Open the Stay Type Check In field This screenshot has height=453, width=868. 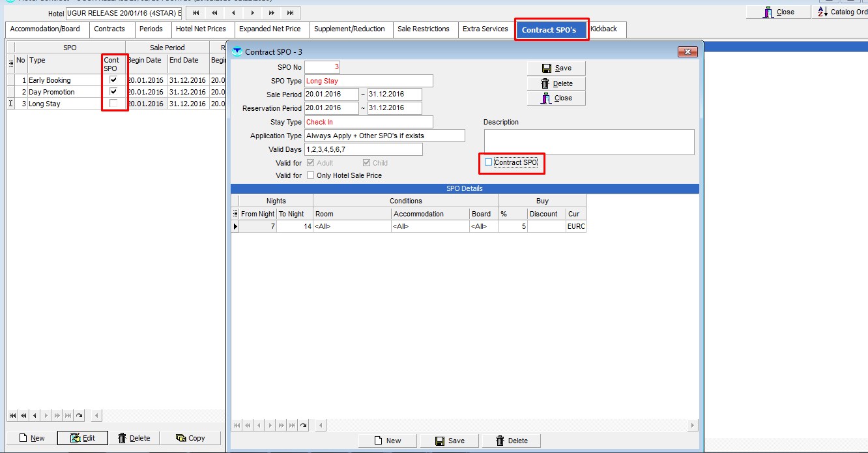(368, 122)
